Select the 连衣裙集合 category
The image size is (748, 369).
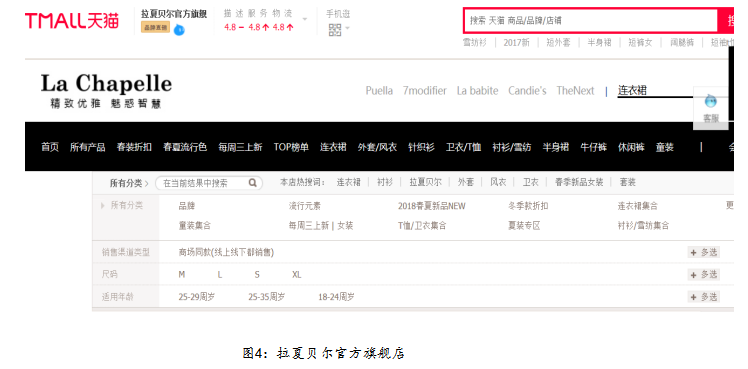click(638, 206)
